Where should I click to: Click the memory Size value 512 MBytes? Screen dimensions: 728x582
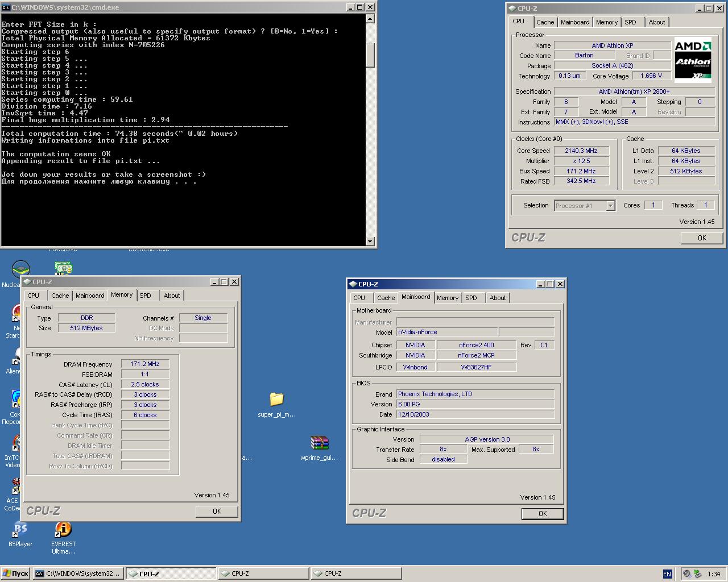[x=86, y=328]
